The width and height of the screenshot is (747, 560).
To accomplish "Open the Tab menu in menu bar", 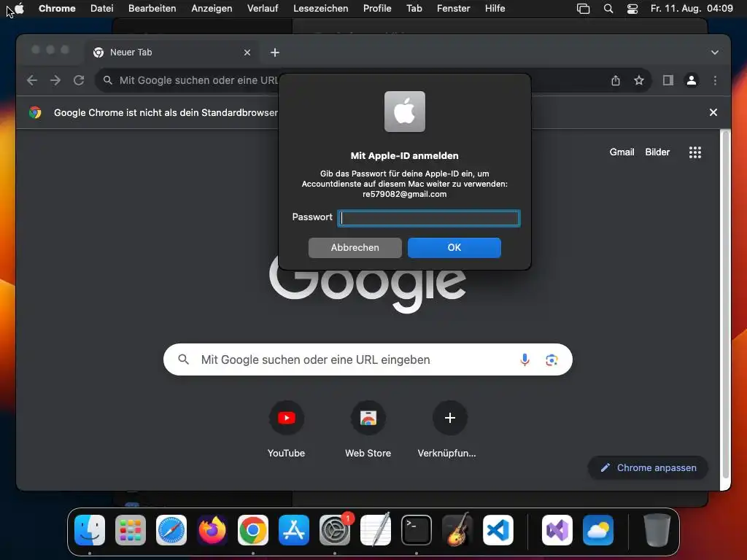I will (414, 9).
